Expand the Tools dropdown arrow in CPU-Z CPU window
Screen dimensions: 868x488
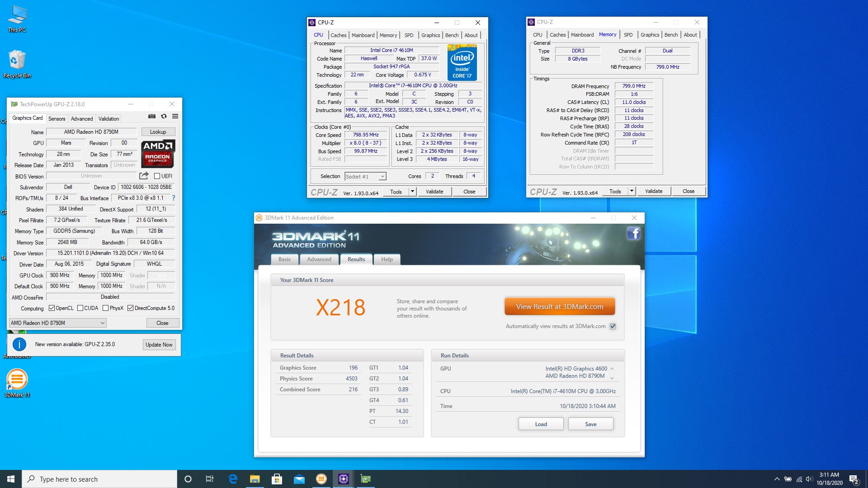tap(412, 192)
